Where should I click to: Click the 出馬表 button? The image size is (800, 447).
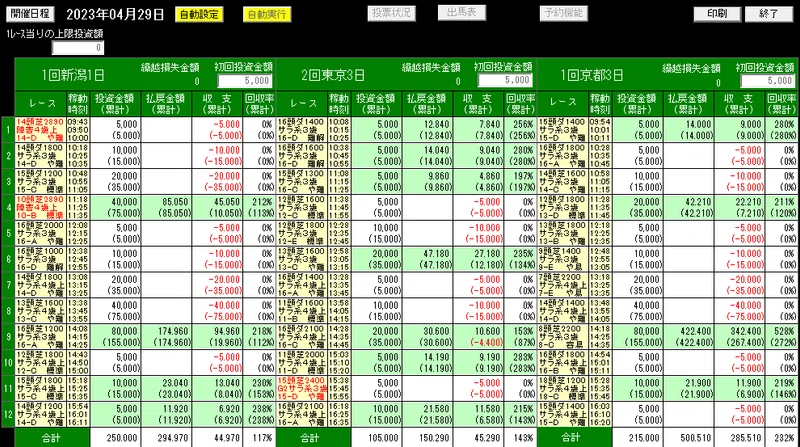462,13
